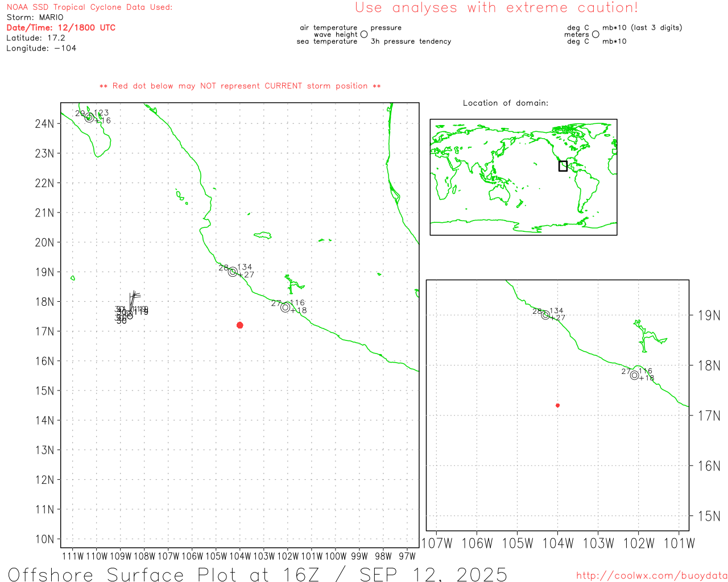This screenshot has width=728, height=582.
Task: Click the 101W label on inset map
Action: click(680, 543)
